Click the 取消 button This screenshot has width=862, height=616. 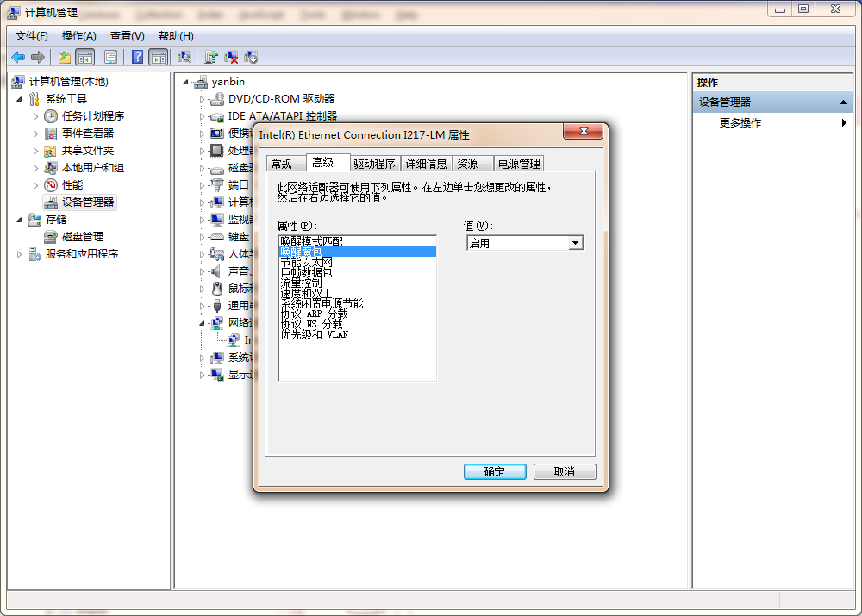(565, 471)
